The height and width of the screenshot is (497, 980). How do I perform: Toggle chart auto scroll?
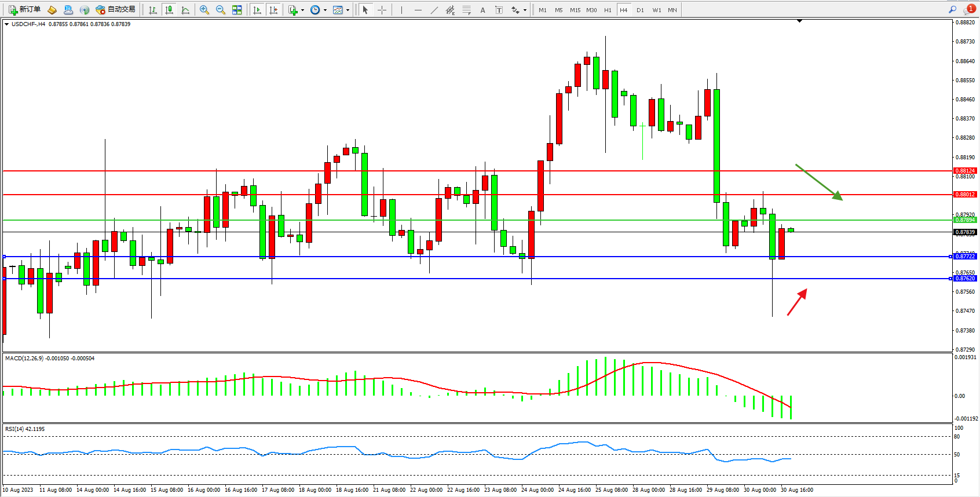[x=257, y=10]
